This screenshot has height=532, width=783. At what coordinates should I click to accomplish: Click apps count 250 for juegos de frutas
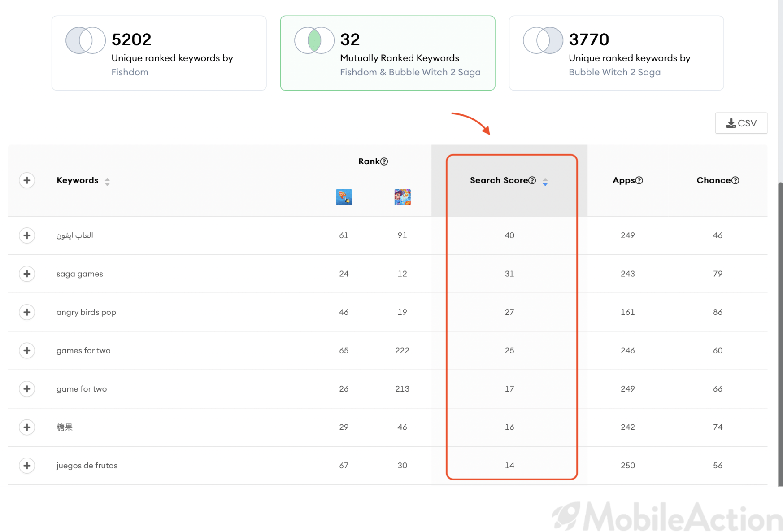point(628,466)
